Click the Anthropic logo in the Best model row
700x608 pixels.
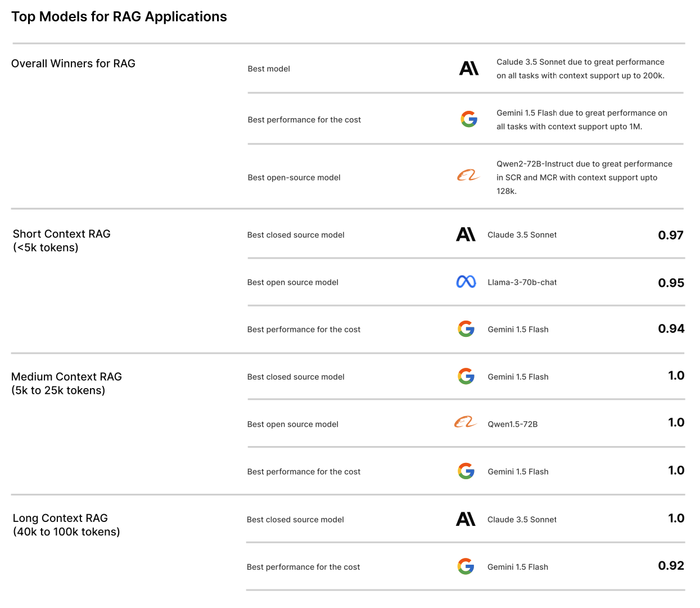pos(469,69)
